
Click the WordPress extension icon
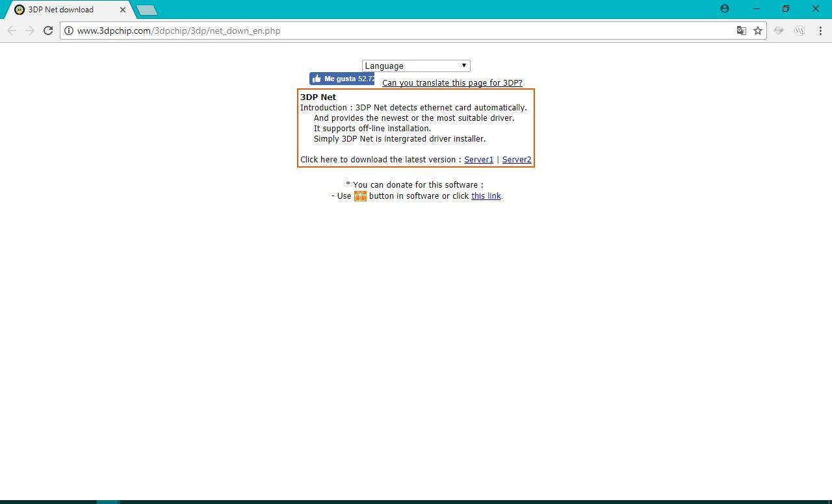tap(800, 31)
